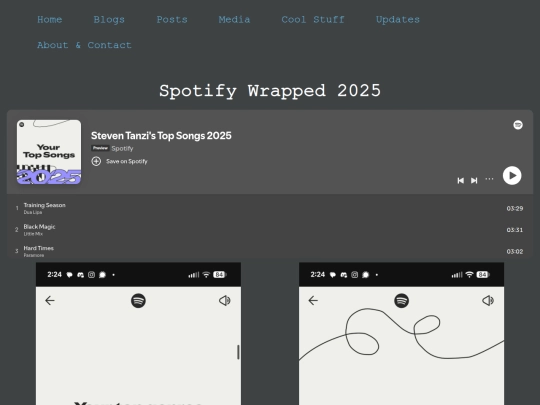Click the Spotify author link under title
The image size is (540, 405).
[x=122, y=148]
